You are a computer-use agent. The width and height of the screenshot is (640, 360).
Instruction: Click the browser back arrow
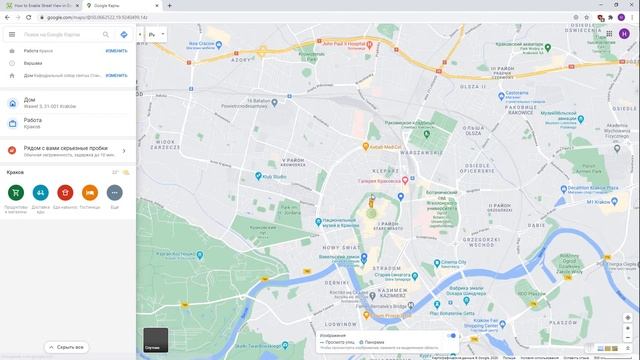[x=7, y=18]
